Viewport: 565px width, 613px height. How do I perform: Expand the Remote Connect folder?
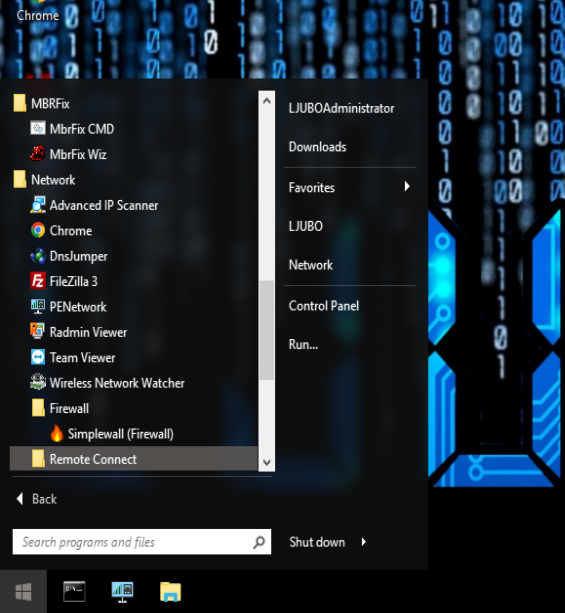[x=133, y=459]
